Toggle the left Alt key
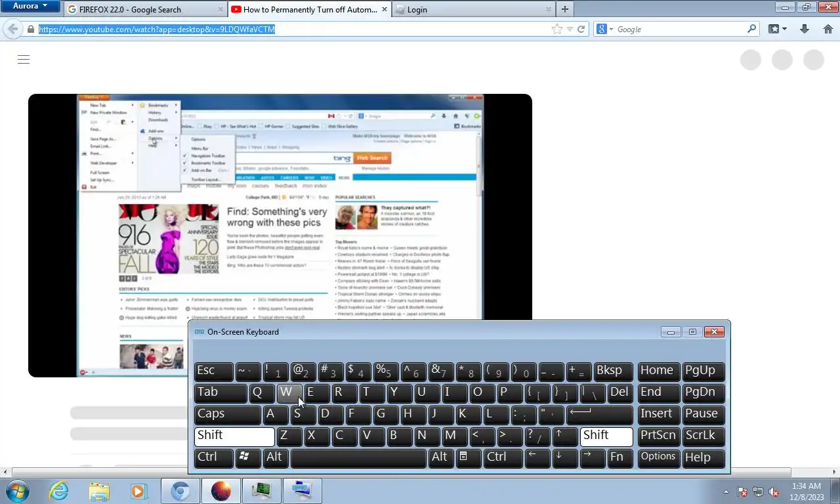This screenshot has width=840, height=504. 276,458
